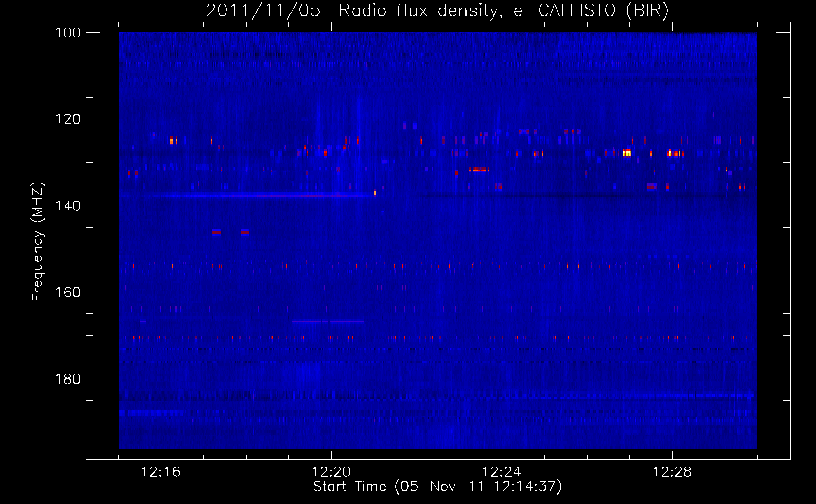
Task: Click the 'Start Time (05-Nov-11 12:14:37)' label
Action: [437, 487]
